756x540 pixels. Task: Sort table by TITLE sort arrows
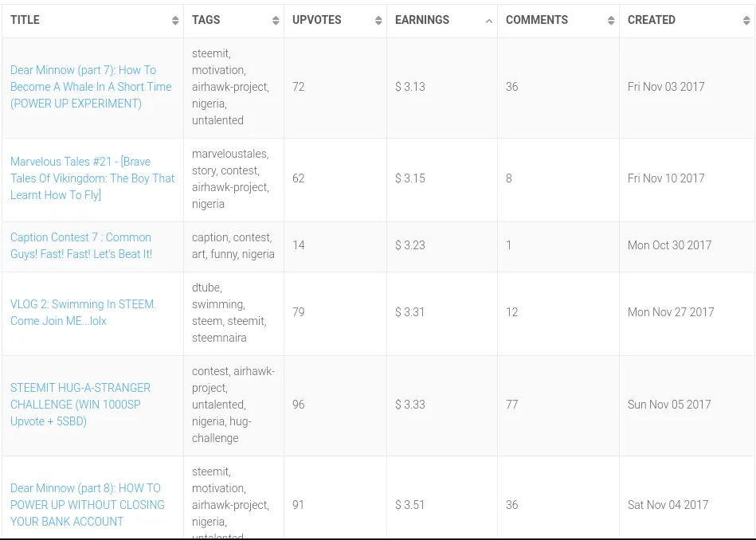(175, 20)
